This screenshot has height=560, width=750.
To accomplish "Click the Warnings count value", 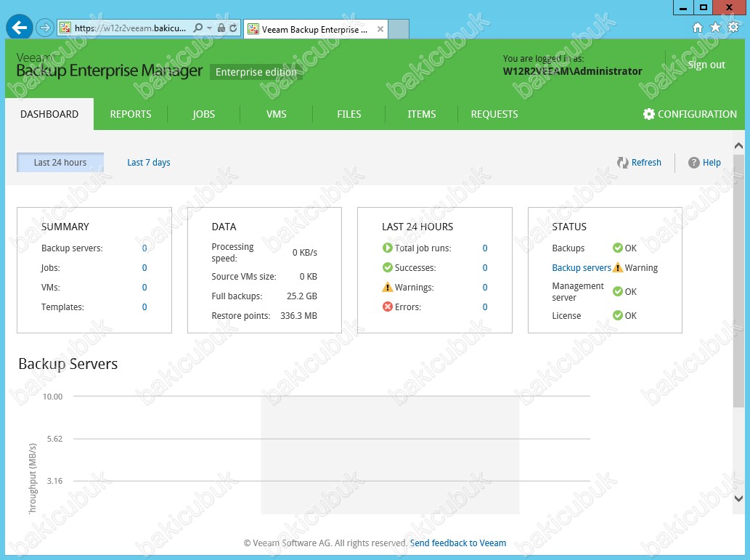I will click(485, 287).
